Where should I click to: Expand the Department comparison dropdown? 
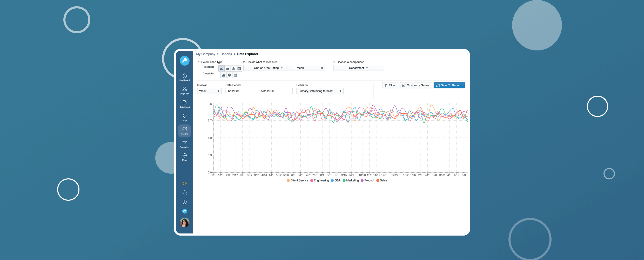(358, 68)
